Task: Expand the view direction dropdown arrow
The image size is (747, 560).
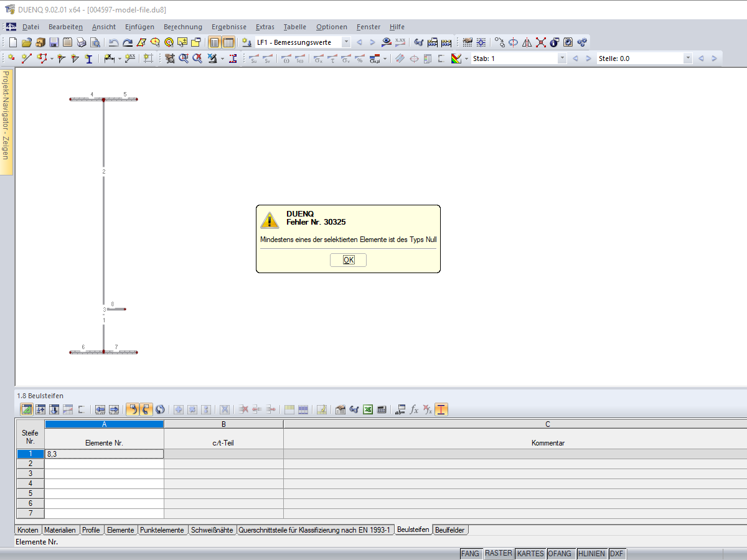Action: pyautogui.click(x=222, y=58)
